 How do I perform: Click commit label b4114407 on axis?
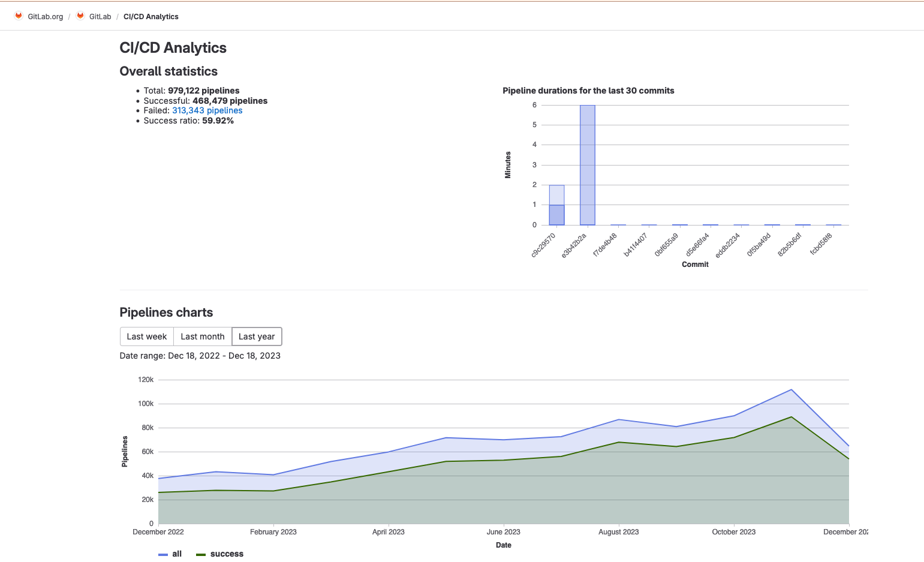tap(636, 245)
